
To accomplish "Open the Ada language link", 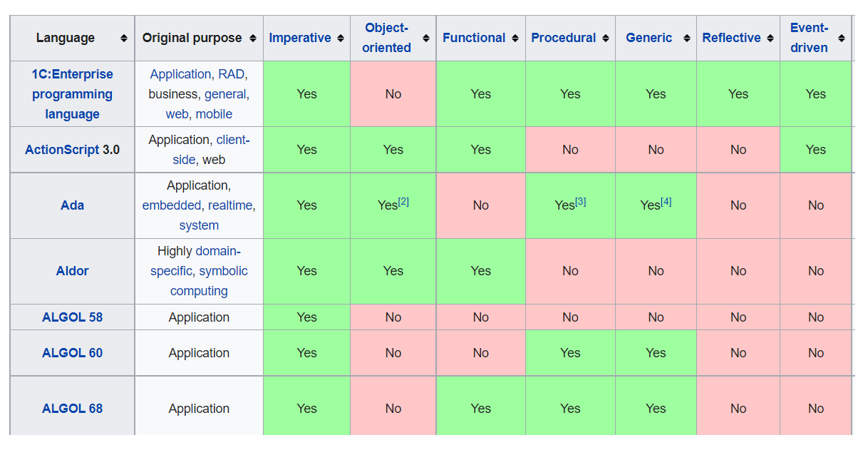I will 72,205.
